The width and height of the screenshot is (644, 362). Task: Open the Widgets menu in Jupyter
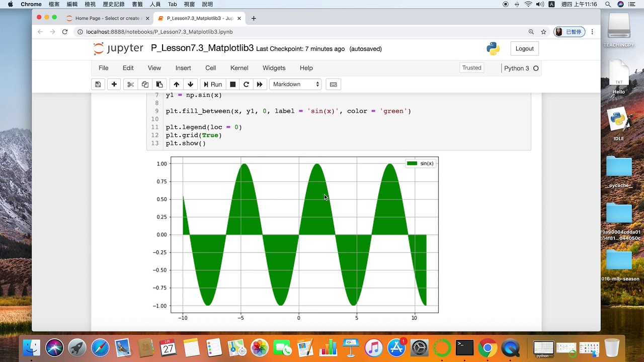[x=274, y=68]
